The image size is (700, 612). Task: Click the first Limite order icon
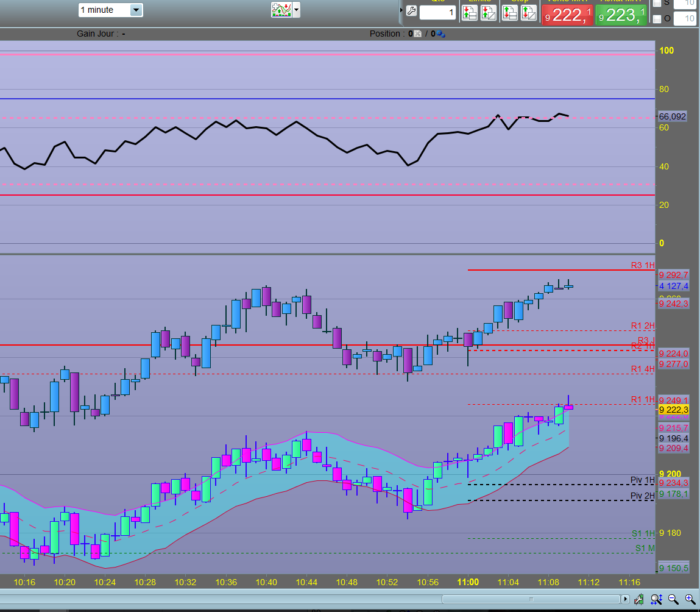(x=469, y=13)
